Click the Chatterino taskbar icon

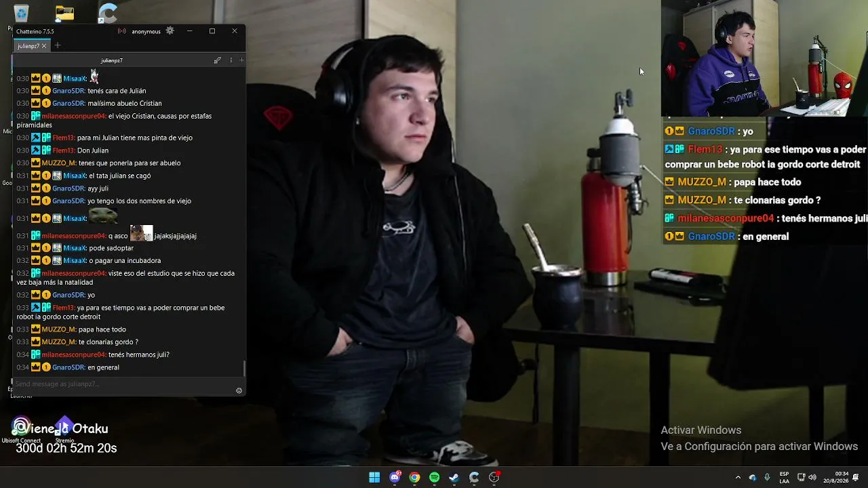pos(474,477)
